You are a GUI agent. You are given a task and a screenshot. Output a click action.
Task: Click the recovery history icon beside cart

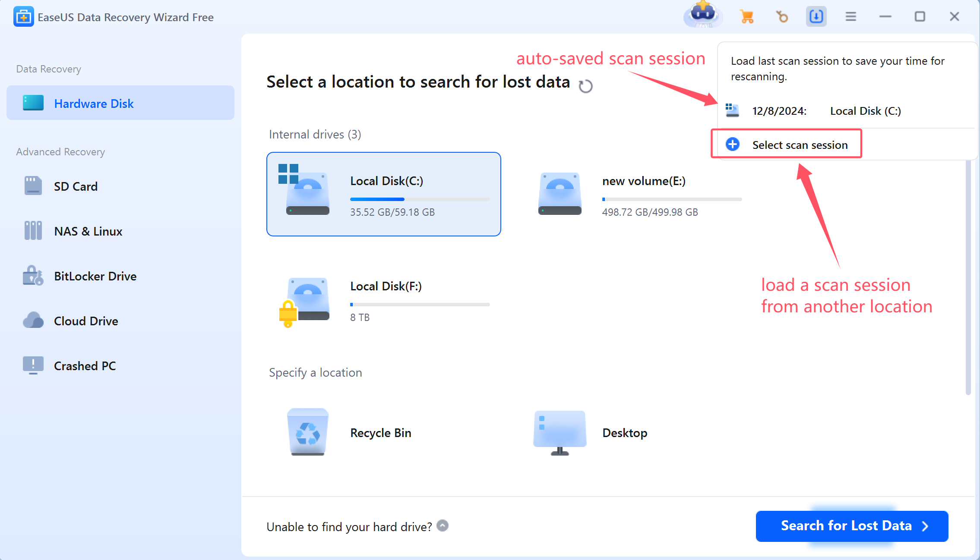(x=782, y=17)
